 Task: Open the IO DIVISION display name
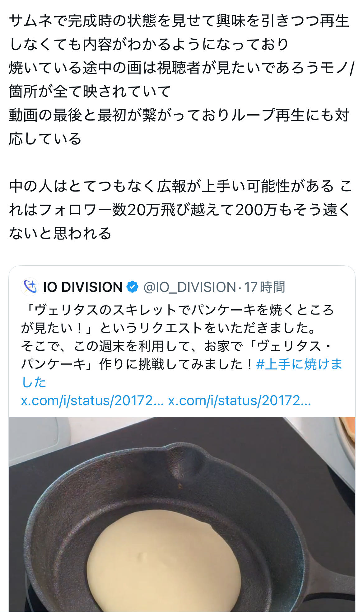click(x=82, y=287)
